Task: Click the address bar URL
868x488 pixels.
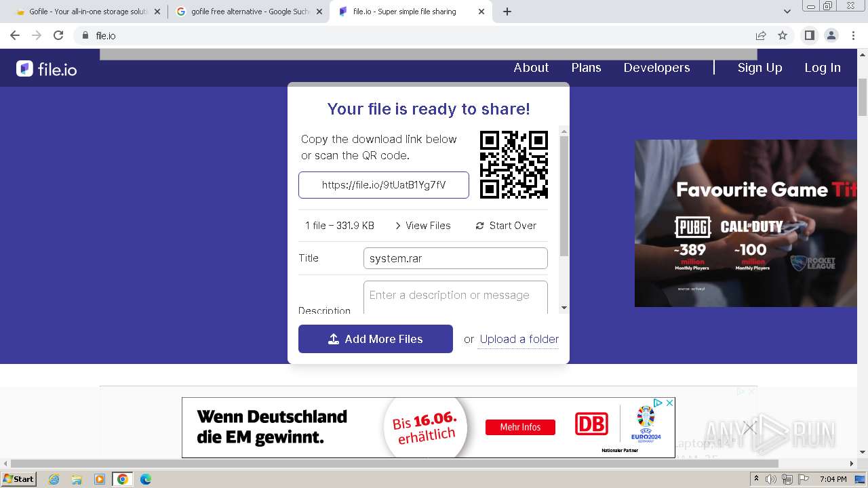Action: click(106, 36)
